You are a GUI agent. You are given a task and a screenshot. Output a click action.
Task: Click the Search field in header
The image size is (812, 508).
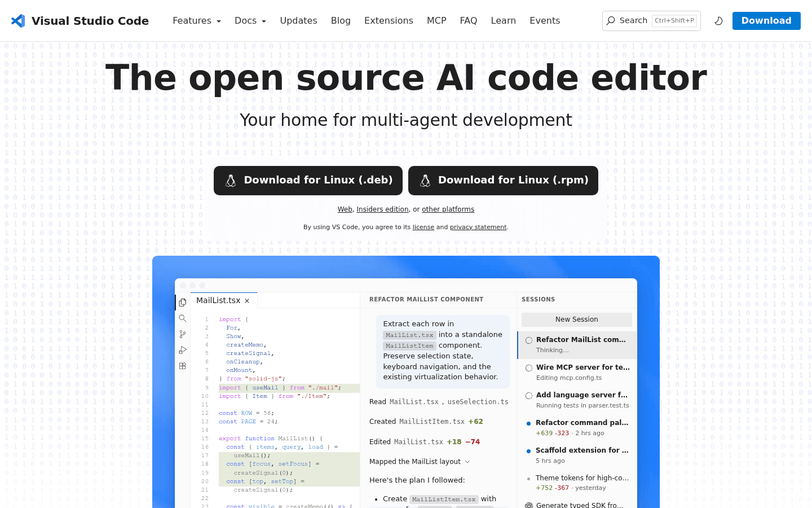651,21
